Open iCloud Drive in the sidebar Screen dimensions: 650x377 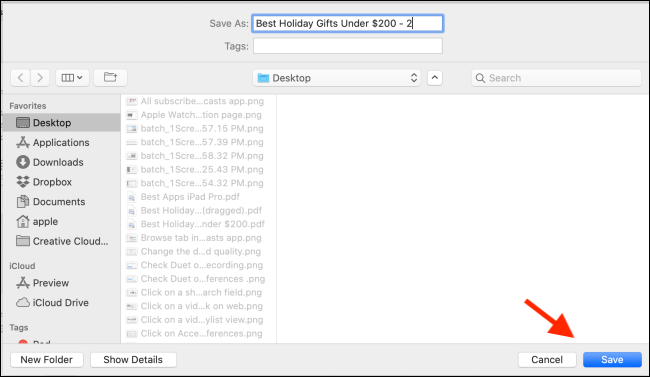pos(61,303)
